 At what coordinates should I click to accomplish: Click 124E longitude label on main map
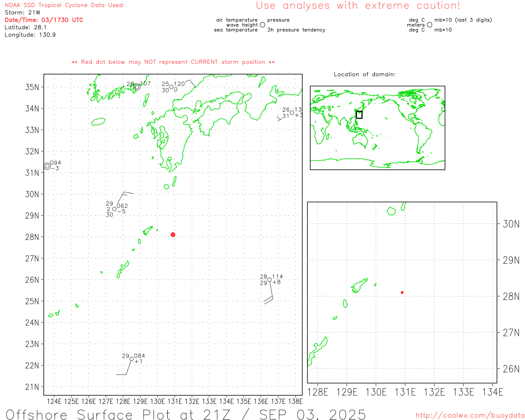click(54, 401)
